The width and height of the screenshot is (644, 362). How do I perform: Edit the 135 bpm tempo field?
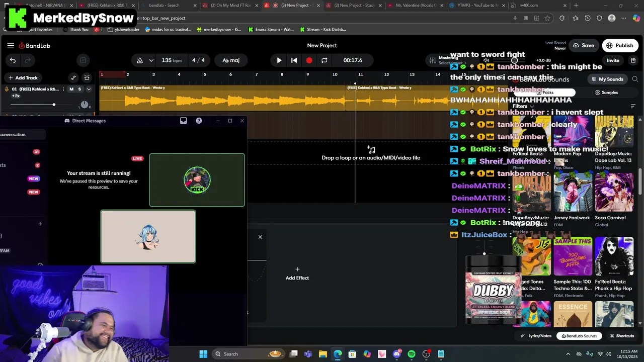coord(172,60)
